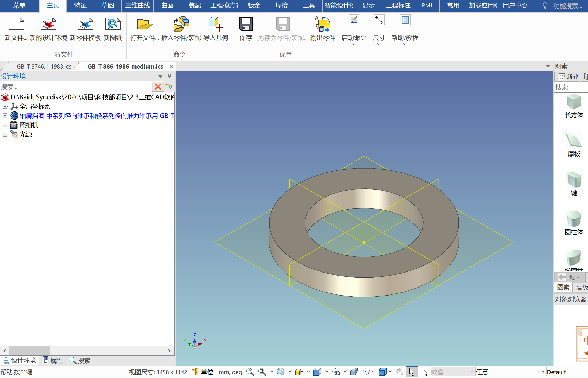
Task: Switch to the 工具 ribbon tab
Action: click(309, 6)
